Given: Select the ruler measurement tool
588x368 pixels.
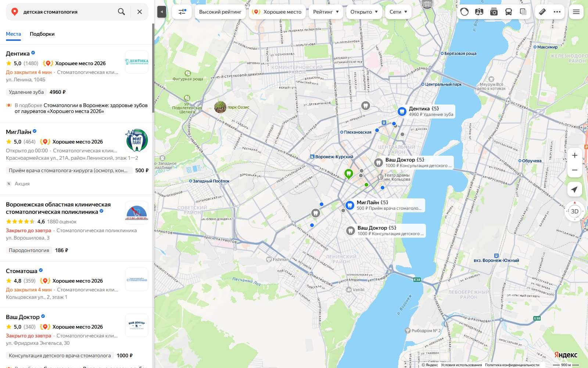Looking at the screenshot, I should coord(542,12).
